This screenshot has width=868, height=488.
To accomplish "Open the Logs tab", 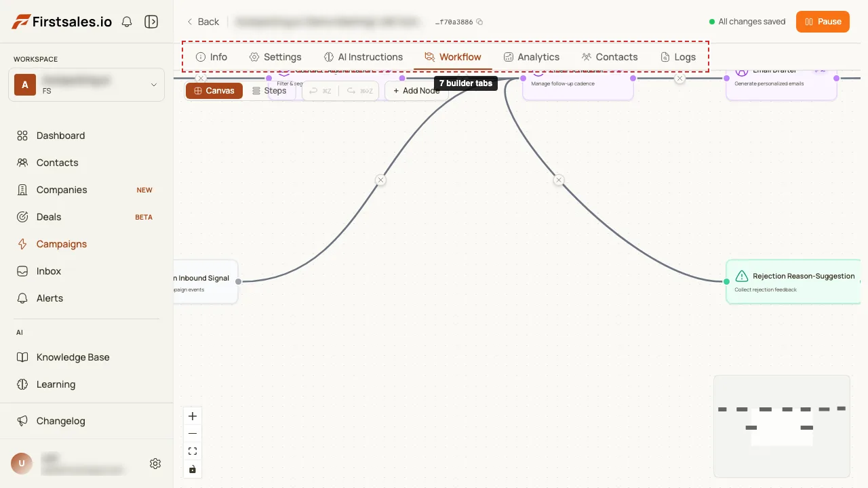I will click(x=678, y=57).
